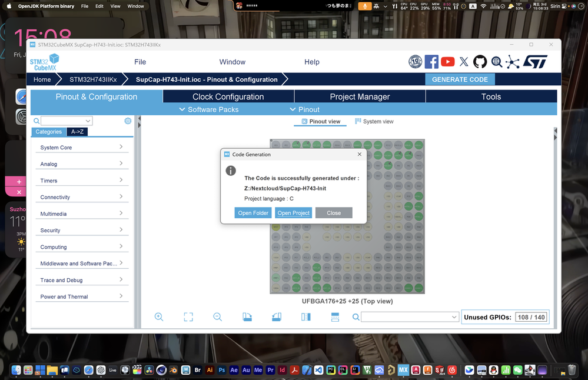
Task: Zoom in on the pinout view
Action: [x=159, y=316]
